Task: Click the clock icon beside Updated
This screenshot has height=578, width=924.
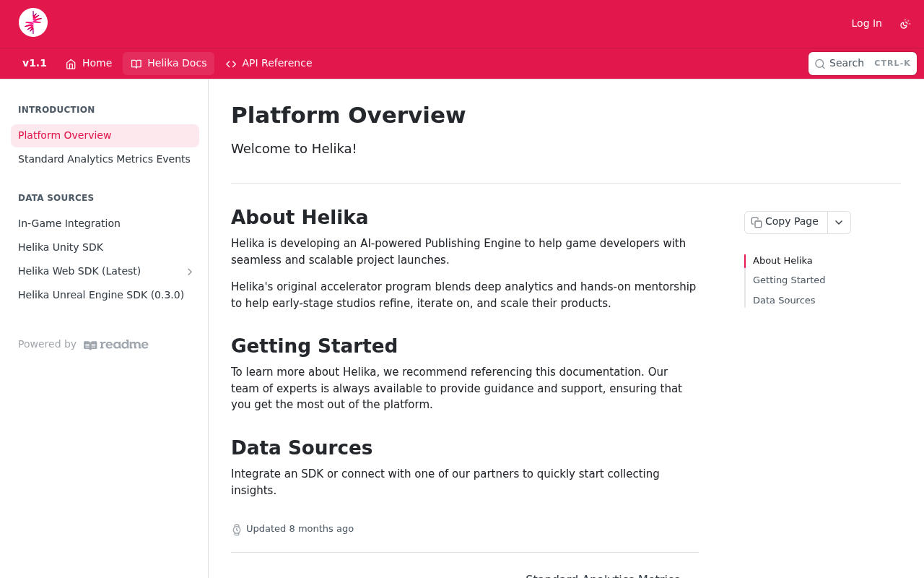Action: (x=237, y=530)
